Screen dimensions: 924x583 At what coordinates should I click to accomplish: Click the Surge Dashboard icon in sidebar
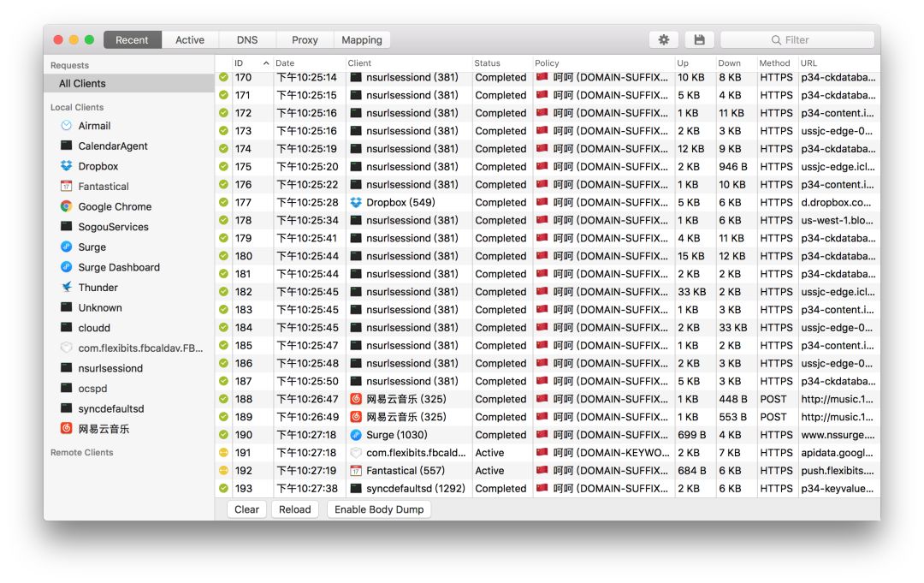[67, 267]
